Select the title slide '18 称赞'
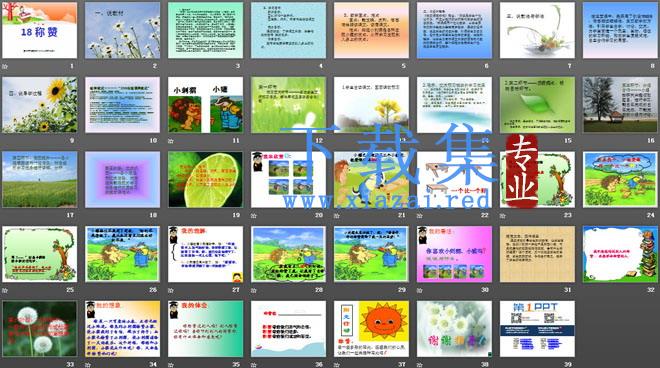 click(x=40, y=30)
